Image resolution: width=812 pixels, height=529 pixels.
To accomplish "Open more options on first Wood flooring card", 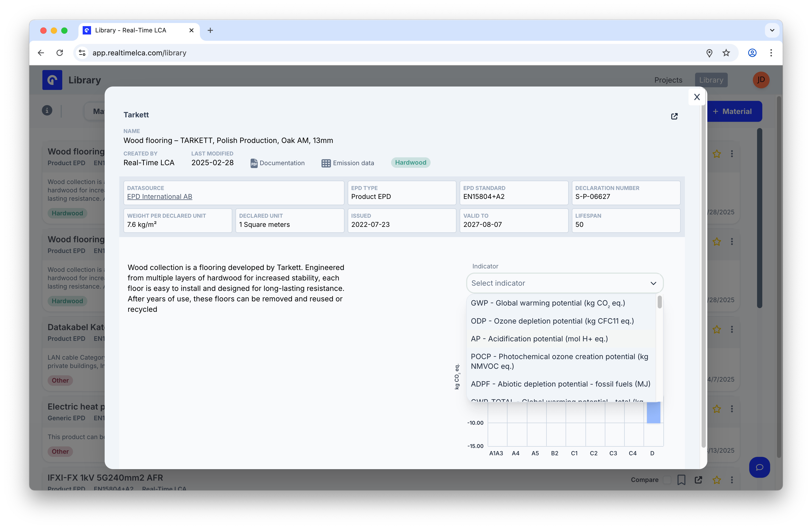I will pyautogui.click(x=732, y=154).
